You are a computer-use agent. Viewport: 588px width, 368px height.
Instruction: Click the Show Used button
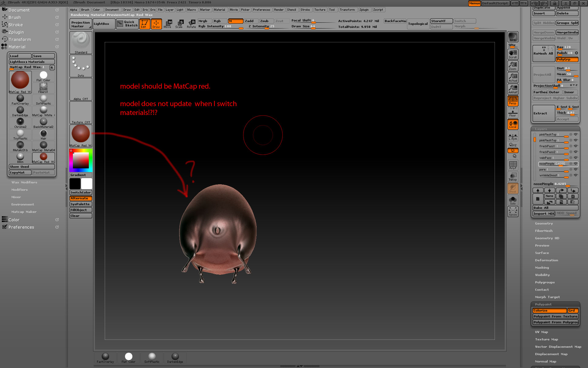(x=32, y=167)
